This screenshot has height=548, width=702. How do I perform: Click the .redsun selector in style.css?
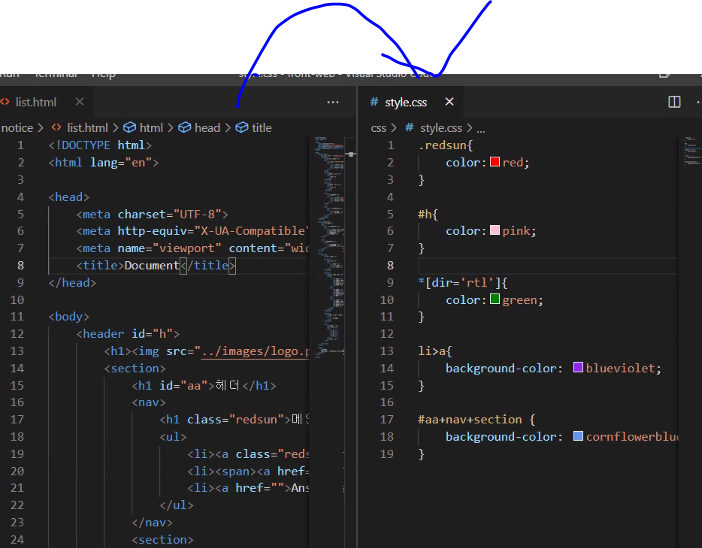pos(445,145)
